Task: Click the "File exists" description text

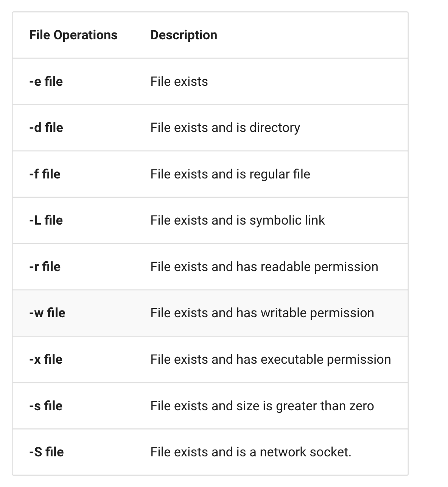Action: (179, 82)
